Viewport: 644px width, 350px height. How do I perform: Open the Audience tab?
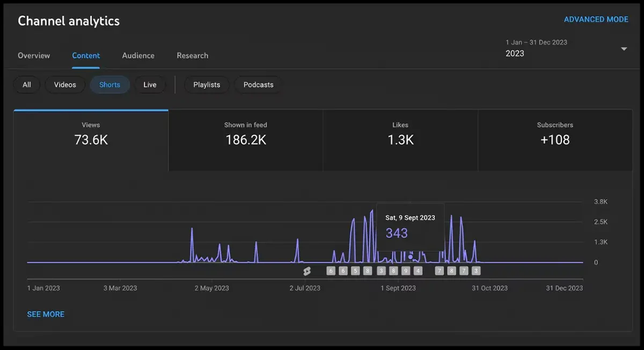coord(138,56)
